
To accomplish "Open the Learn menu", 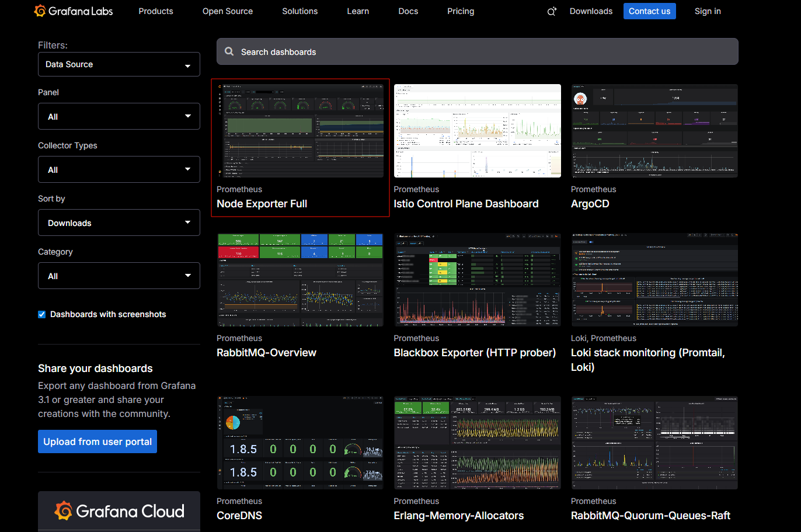I will (x=358, y=11).
